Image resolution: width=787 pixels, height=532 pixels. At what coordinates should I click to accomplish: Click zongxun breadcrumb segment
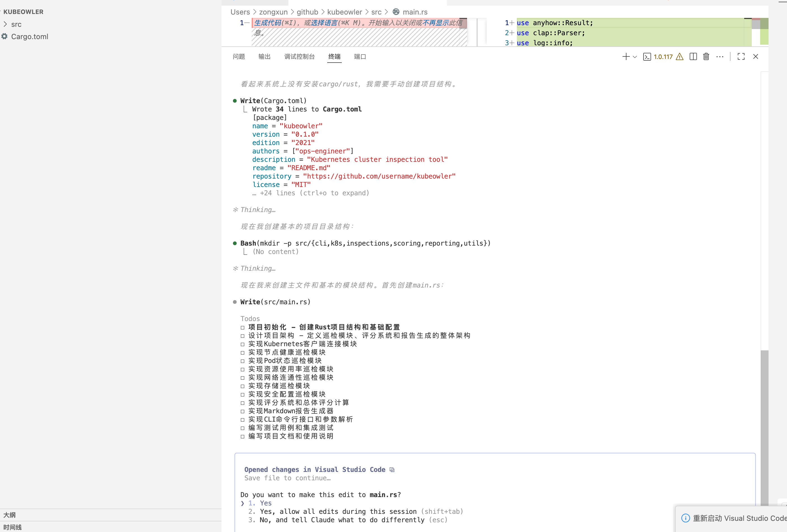[x=273, y=12]
